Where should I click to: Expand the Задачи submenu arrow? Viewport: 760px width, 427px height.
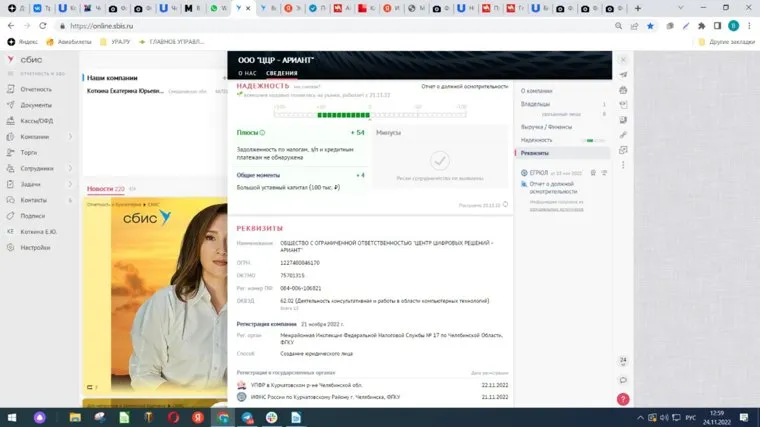tap(70, 184)
